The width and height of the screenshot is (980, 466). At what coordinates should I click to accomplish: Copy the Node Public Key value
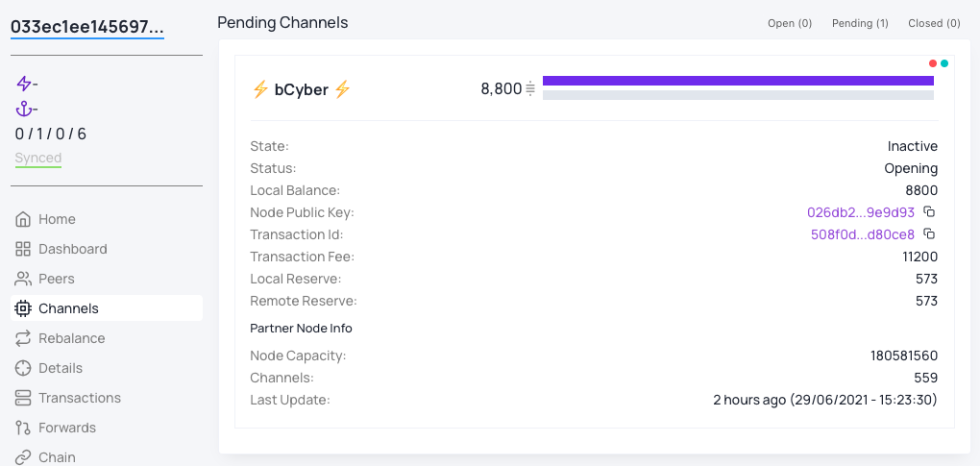click(929, 211)
